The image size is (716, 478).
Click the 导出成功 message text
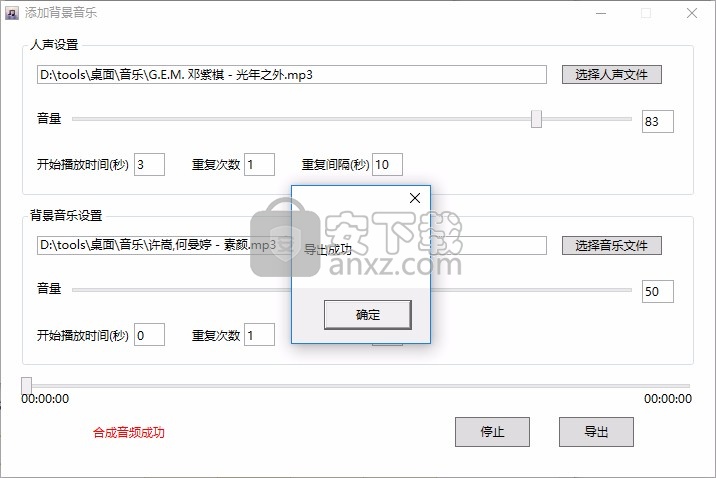(327, 249)
